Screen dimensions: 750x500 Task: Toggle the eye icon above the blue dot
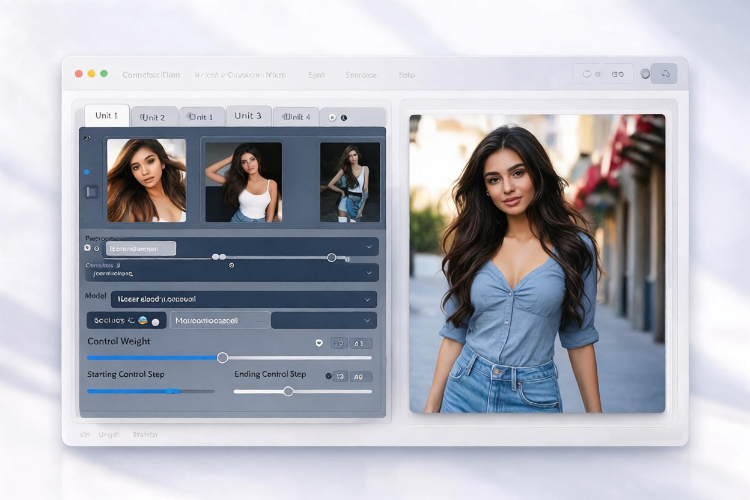click(87, 138)
